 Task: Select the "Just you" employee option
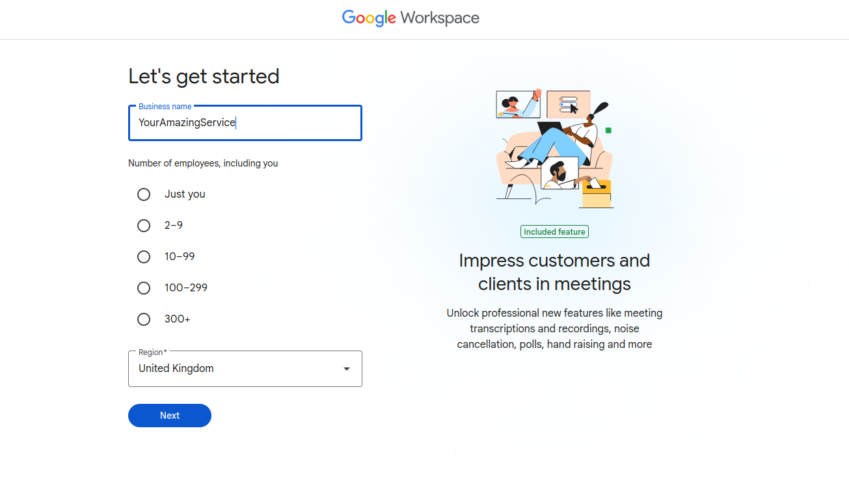(x=144, y=194)
